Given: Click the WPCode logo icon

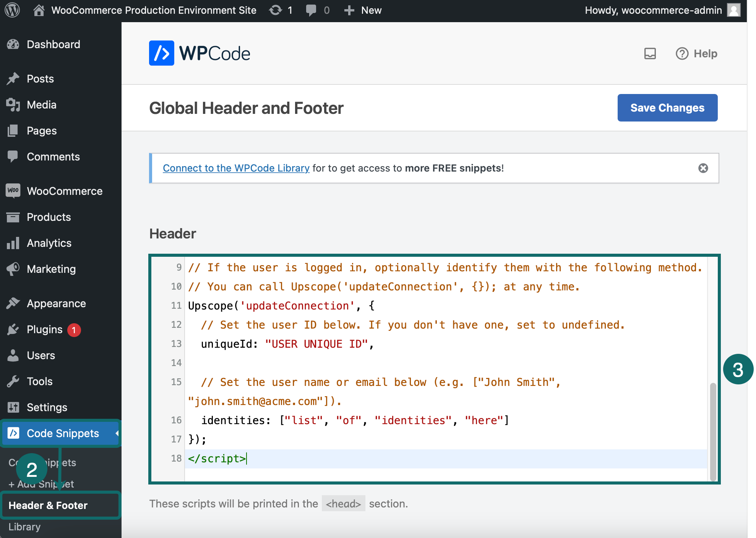Looking at the screenshot, I should click(161, 53).
